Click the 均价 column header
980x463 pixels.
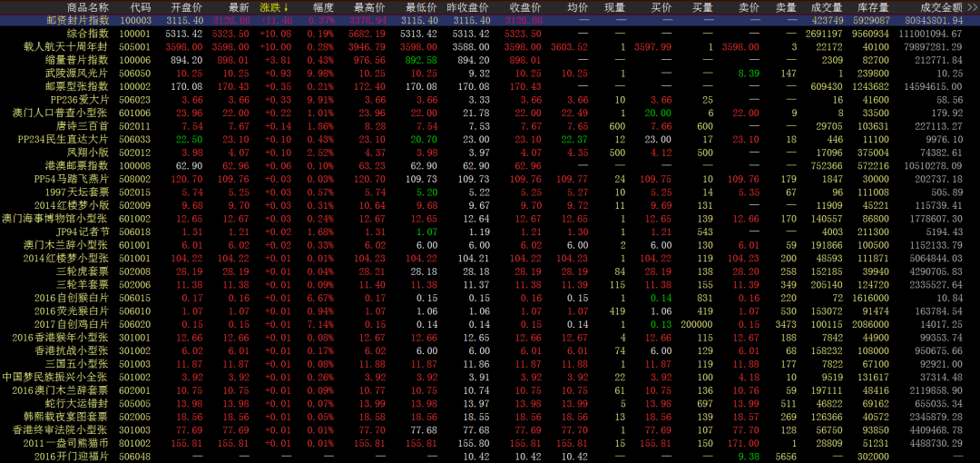pyautogui.click(x=577, y=7)
